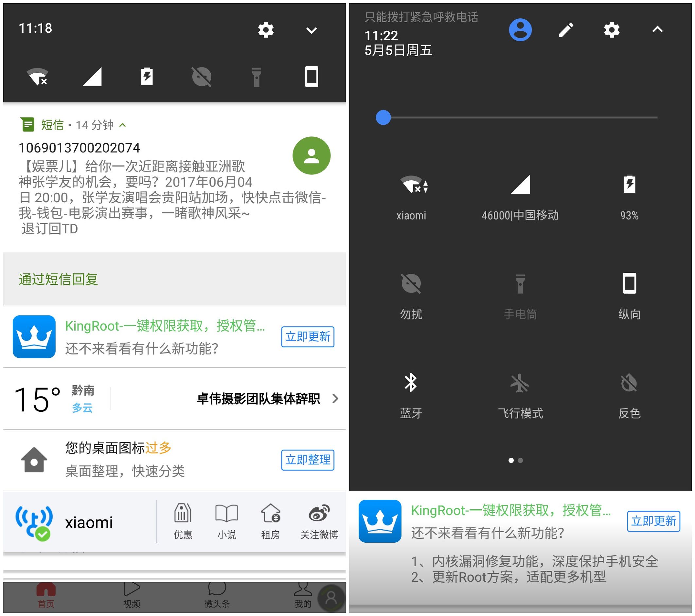This screenshot has height=616, width=695.
Task: Collapse quick settings with up chevron
Action: click(657, 30)
